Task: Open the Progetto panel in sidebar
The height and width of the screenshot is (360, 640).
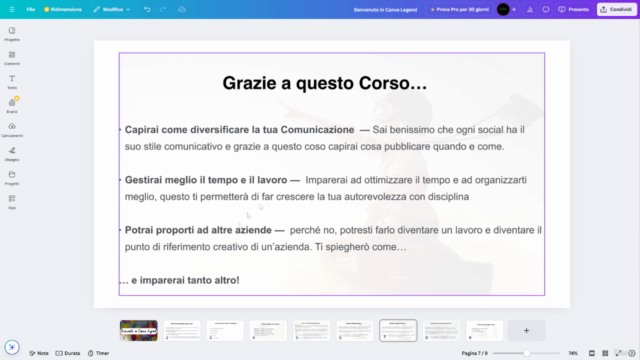Action: (x=12, y=34)
